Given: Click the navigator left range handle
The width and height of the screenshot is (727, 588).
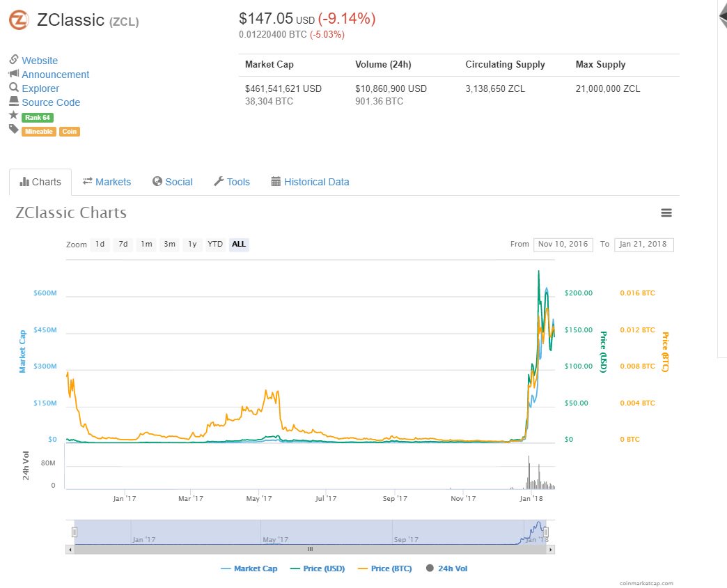Looking at the screenshot, I should tap(75, 532).
